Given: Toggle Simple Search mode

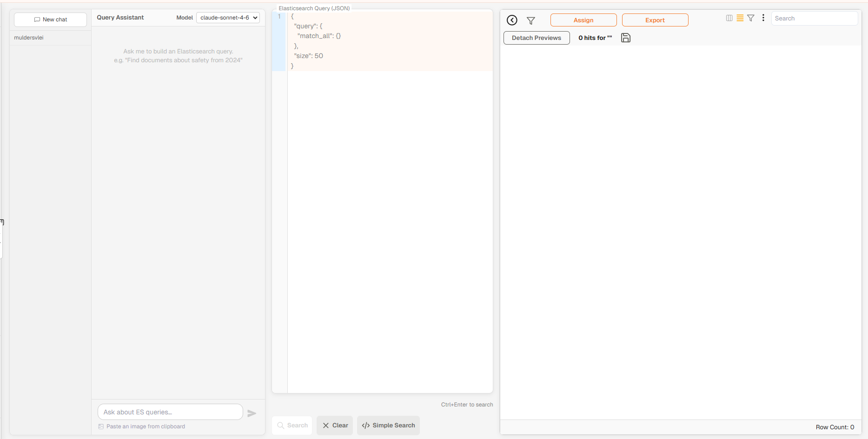Looking at the screenshot, I should 388,425.
